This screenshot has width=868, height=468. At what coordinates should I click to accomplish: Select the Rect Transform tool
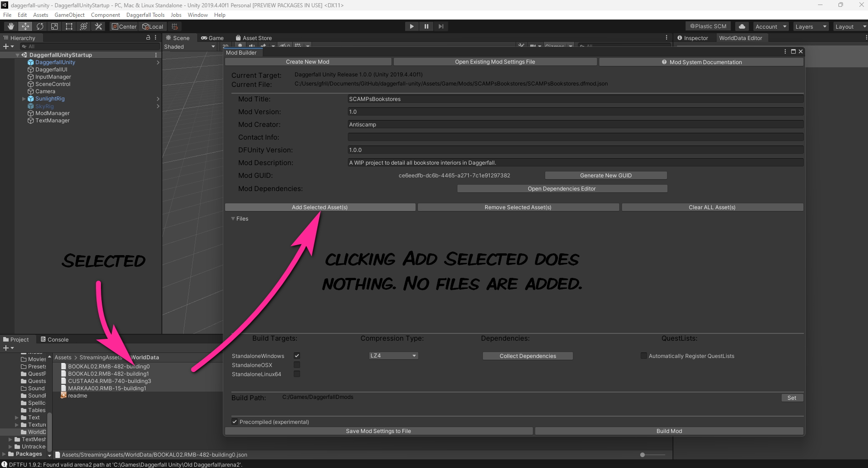pos(69,26)
